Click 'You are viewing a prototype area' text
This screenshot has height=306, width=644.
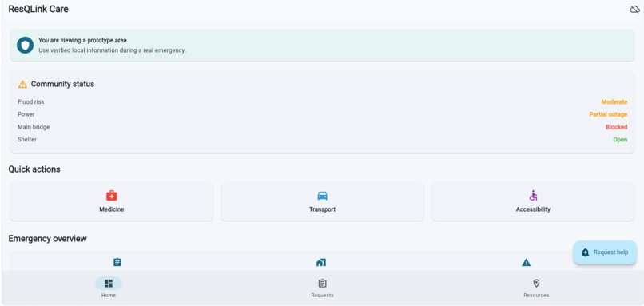82,40
